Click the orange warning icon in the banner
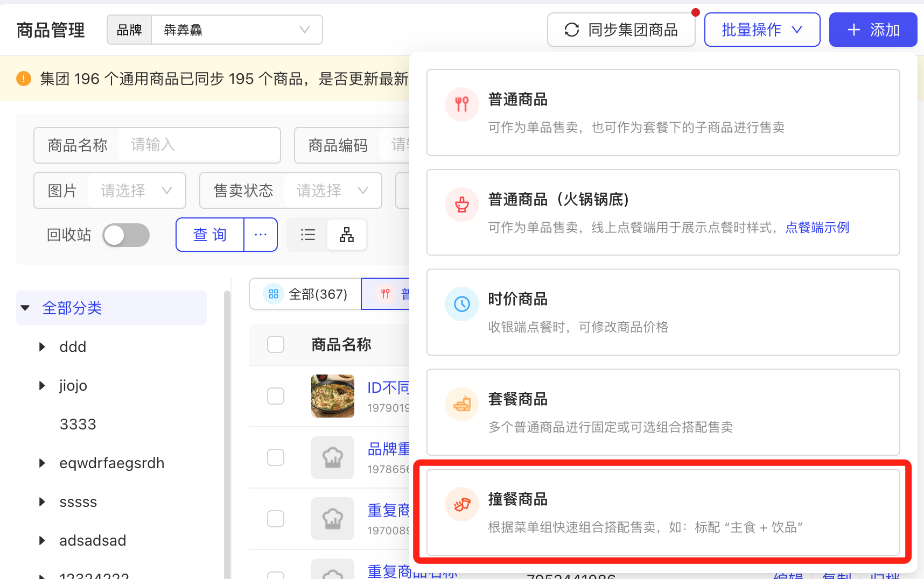This screenshot has height=579, width=924. (24, 79)
